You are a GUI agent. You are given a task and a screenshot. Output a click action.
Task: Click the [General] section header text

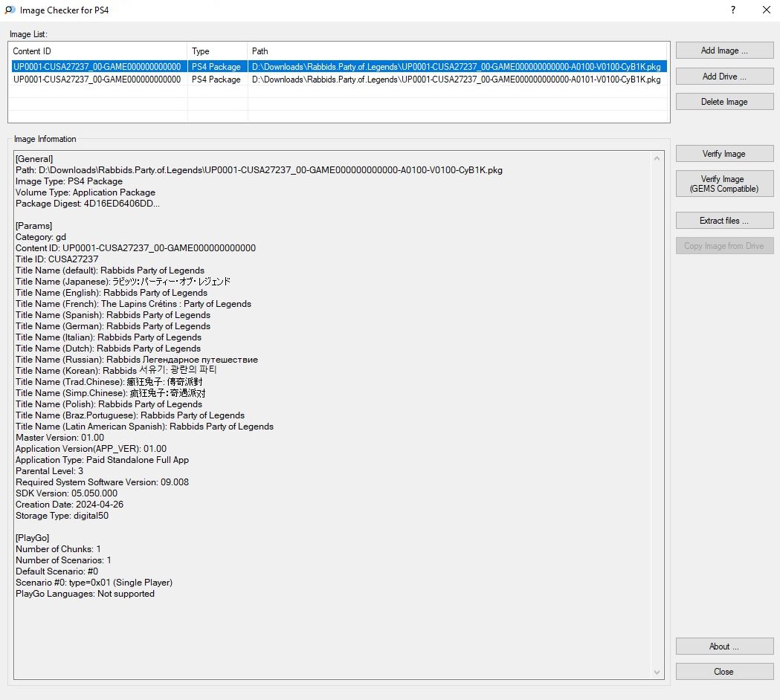coord(34,159)
